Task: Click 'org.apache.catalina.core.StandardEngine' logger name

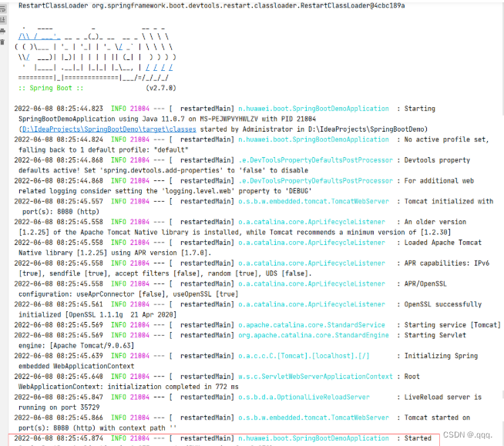Action: click(x=314, y=335)
